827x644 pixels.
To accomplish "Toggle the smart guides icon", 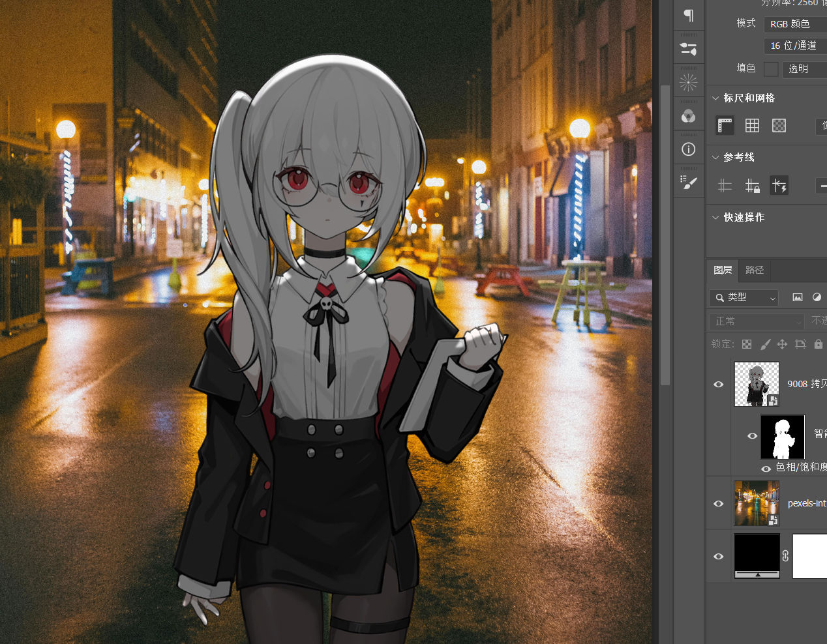I will pos(779,186).
